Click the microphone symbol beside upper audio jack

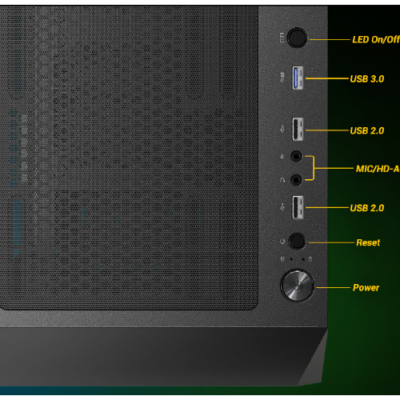tap(282, 156)
